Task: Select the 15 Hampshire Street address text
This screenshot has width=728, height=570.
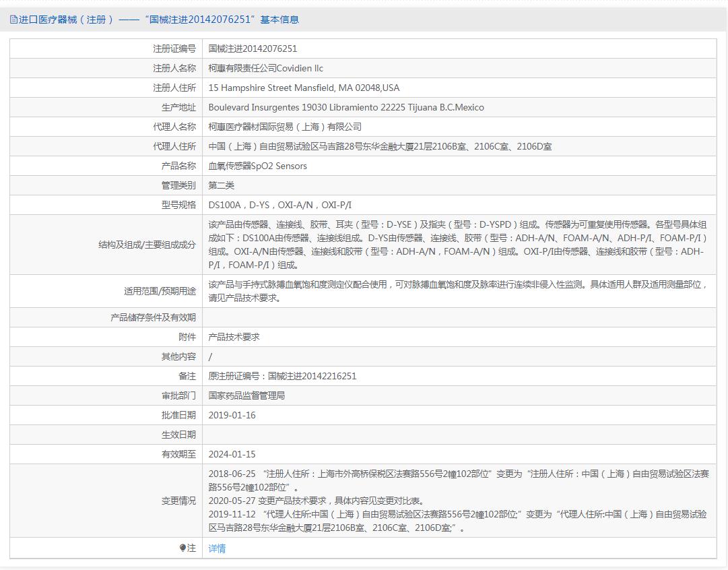Action: (304, 88)
